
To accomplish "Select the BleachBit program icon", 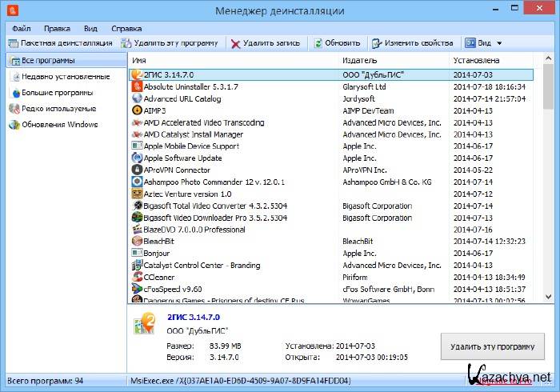I will tap(137, 241).
